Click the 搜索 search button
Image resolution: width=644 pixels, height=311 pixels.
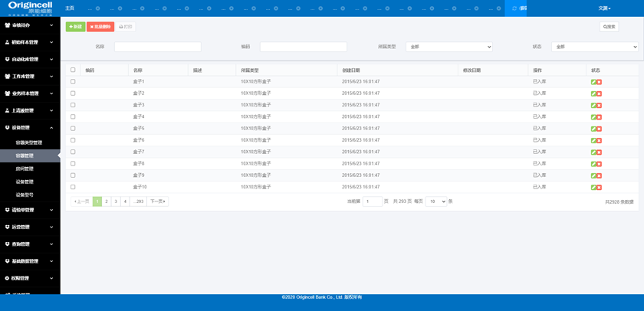pos(609,27)
